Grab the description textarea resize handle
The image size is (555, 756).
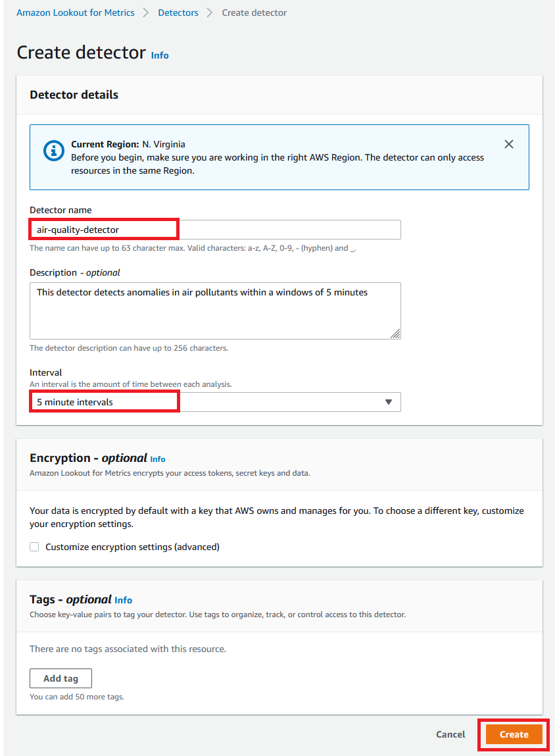[x=395, y=334]
